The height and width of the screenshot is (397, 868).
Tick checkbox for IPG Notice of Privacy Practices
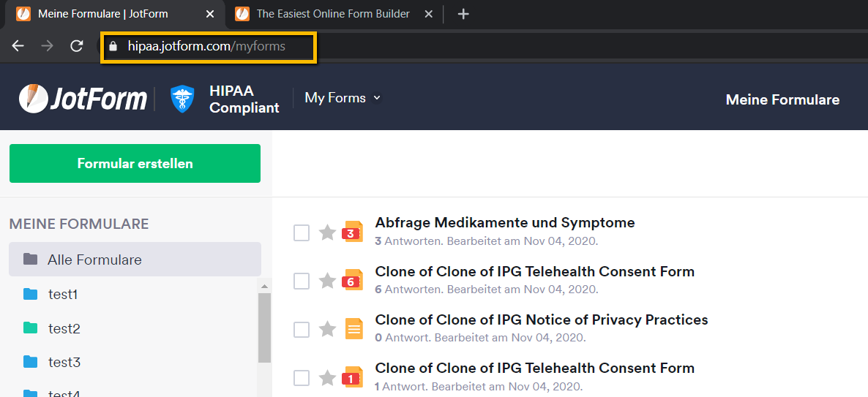301,330
